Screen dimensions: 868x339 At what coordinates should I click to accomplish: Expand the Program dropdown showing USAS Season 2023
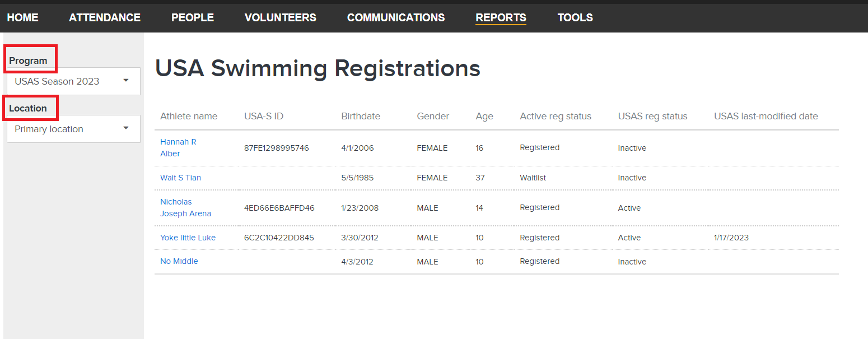pos(73,81)
